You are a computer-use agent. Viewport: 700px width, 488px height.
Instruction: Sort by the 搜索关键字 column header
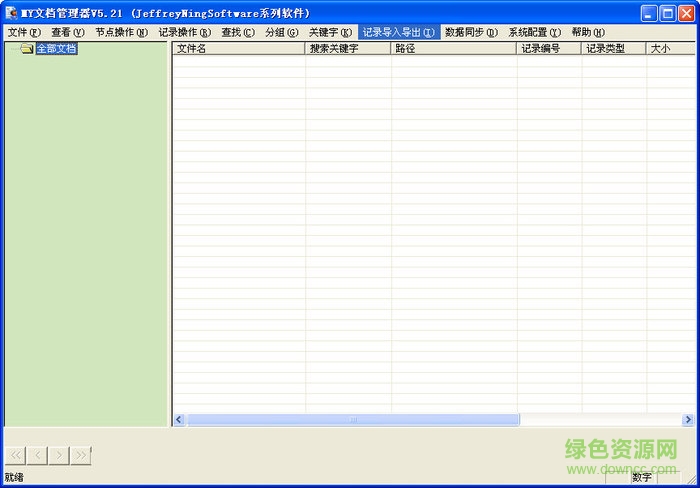click(348, 49)
